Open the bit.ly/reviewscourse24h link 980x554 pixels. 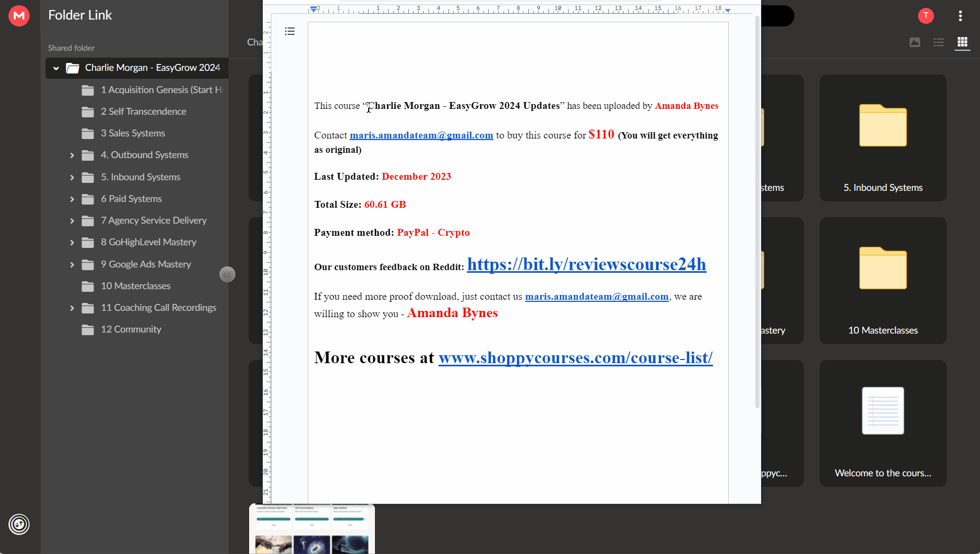tap(587, 264)
